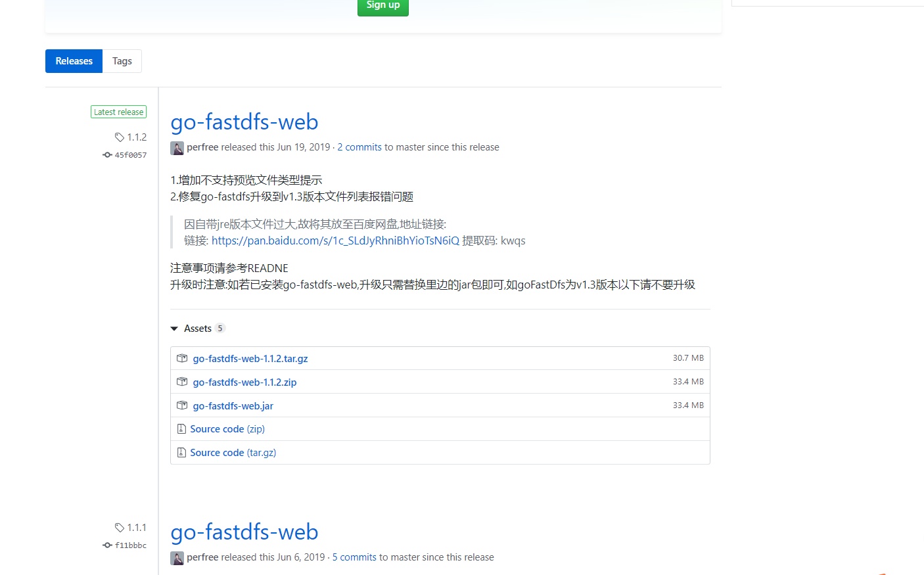This screenshot has width=924, height=575.
Task: Select the Releases tab
Action: (74, 60)
